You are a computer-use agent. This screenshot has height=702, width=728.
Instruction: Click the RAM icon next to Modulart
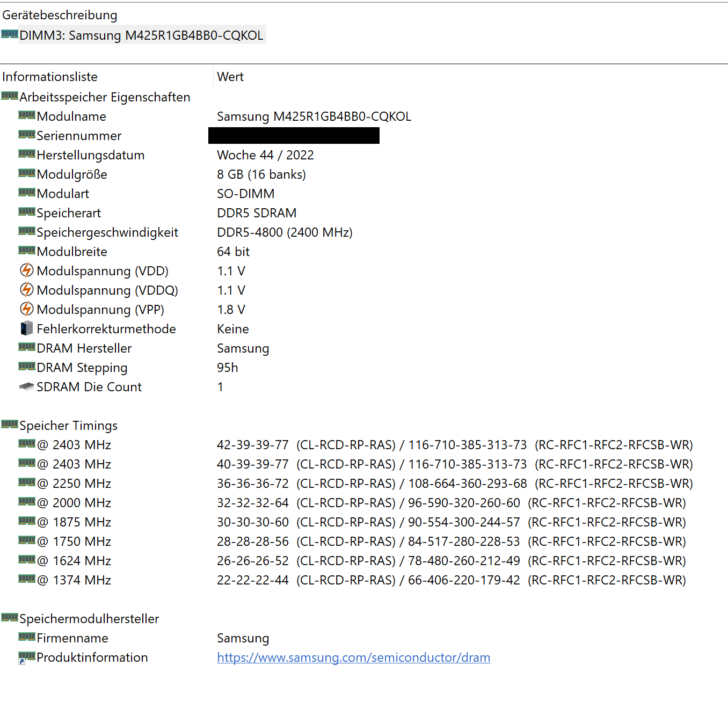(27, 193)
